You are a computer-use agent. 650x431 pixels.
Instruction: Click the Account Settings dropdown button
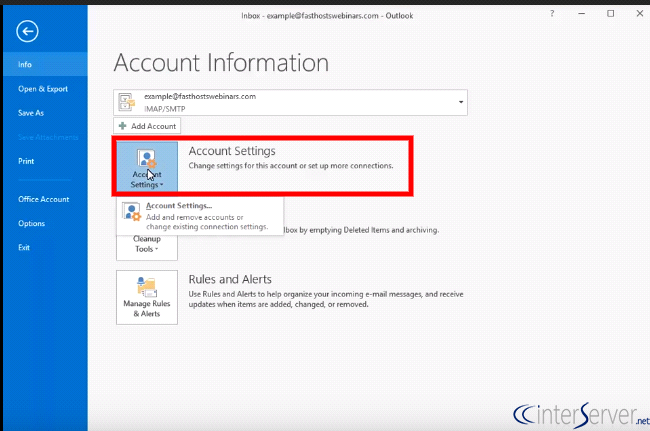tap(147, 166)
